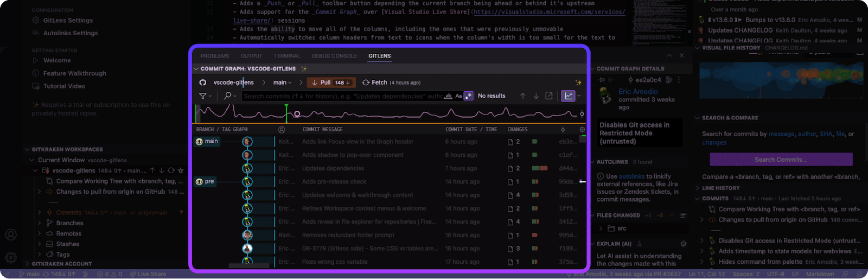Focus the Search commits input field
Viewport: 868px width, 279px height.
343,96
